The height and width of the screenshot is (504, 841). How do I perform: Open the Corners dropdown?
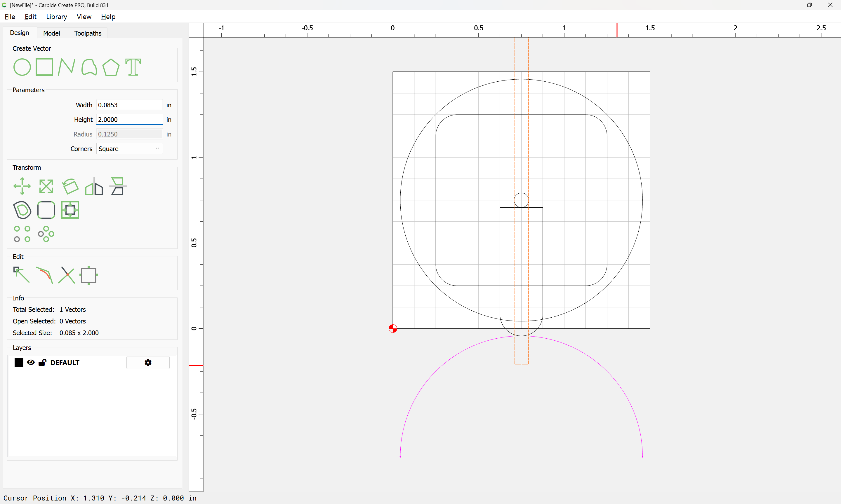coord(129,149)
